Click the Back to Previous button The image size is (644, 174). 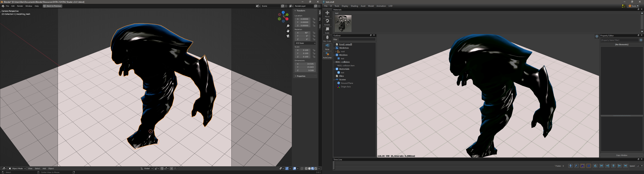click(x=52, y=6)
